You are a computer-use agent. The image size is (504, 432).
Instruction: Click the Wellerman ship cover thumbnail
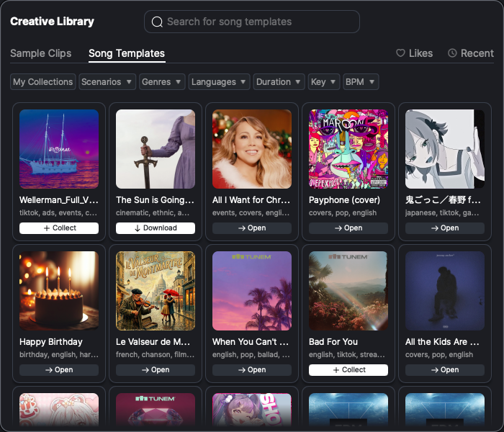click(59, 149)
